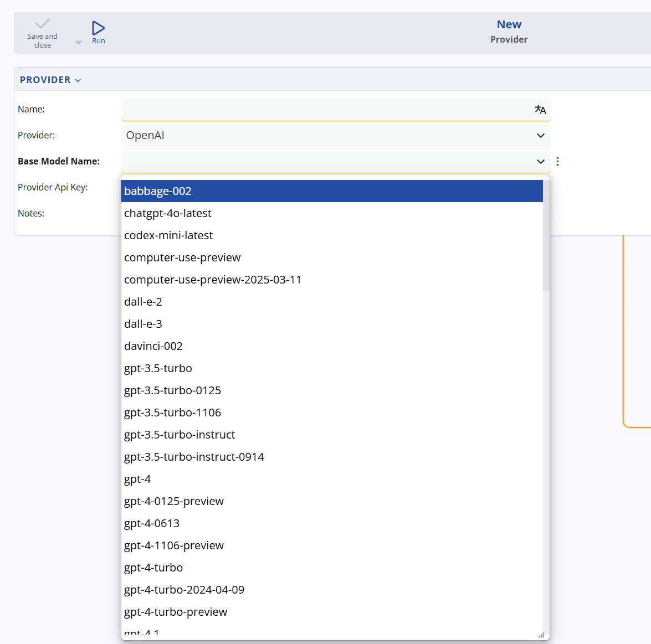Select gpt-3.5-turbo-instruct-0914
Screen dimensions: 651x644
tap(332, 457)
